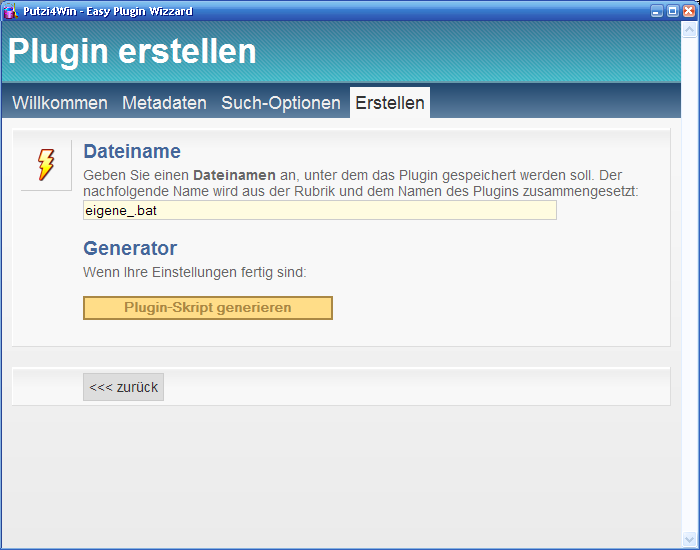Click the Generator heading
Viewport: 700px width, 550px height.
click(130, 248)
